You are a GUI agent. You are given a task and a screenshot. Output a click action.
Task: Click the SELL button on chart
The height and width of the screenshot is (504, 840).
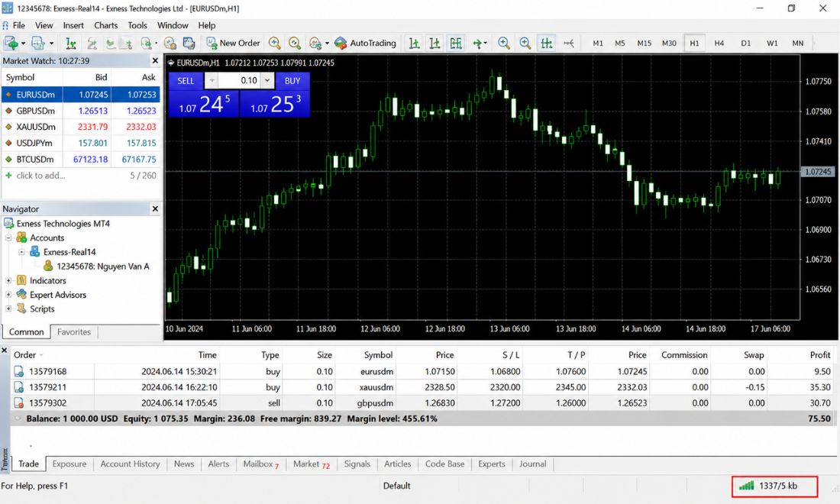tap(186, 81)
